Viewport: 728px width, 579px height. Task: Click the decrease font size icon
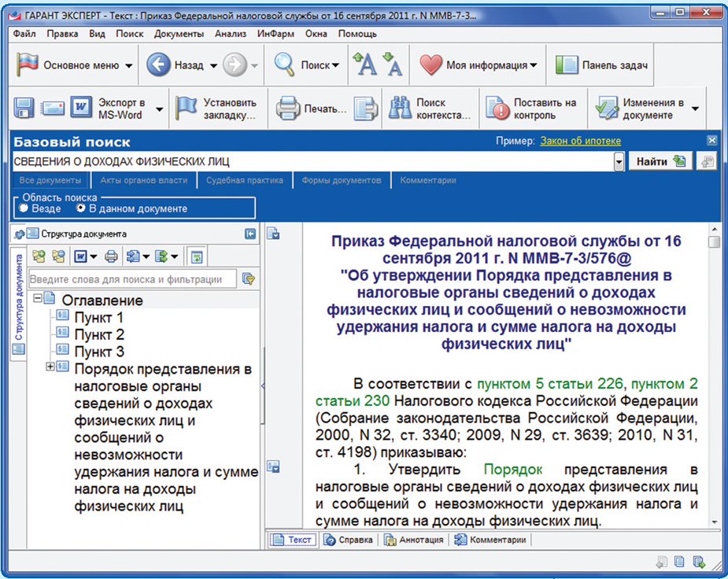coord(391,65)
